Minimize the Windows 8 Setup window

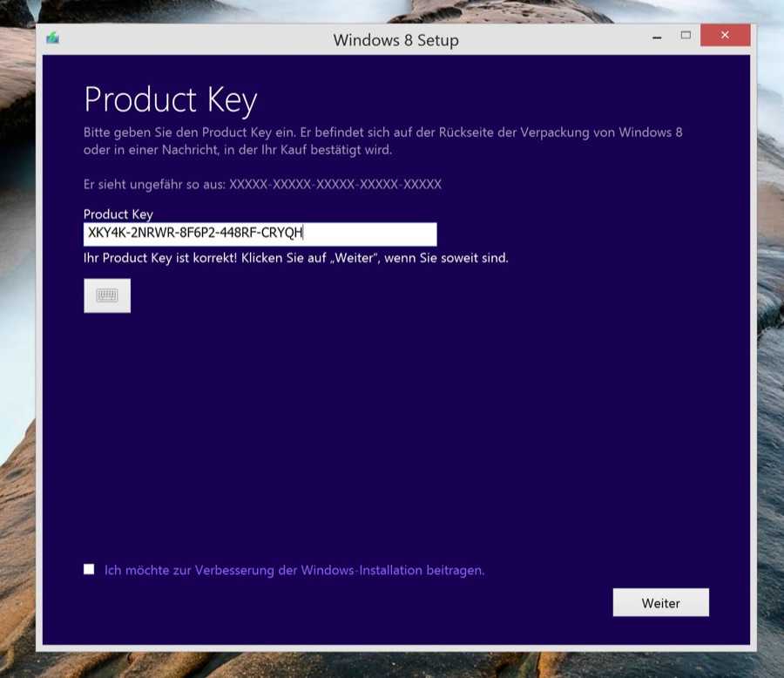(657, 37)
